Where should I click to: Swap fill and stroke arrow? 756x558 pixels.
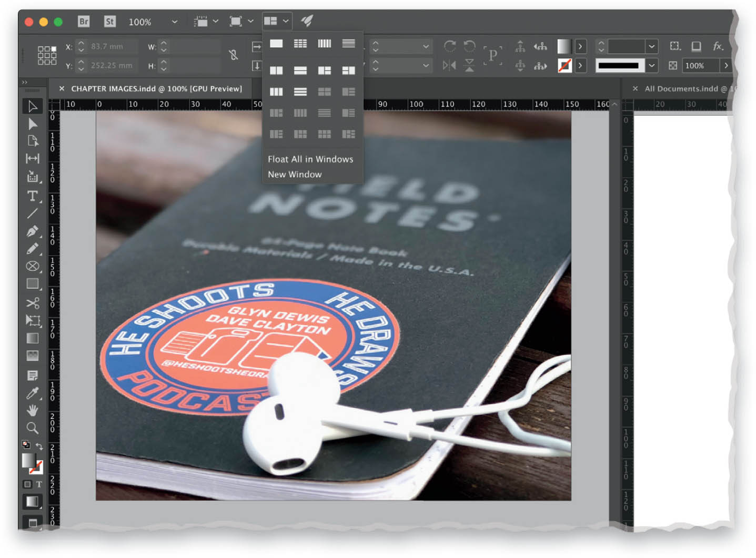(x=39, y=446)
